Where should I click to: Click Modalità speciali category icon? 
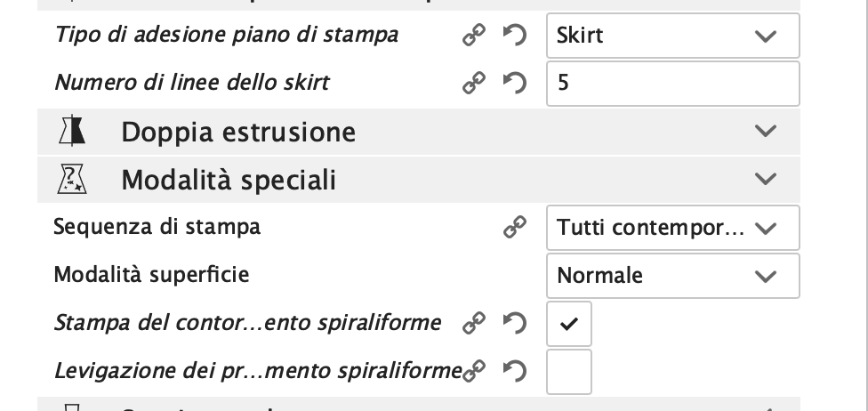tap(70, 181)
